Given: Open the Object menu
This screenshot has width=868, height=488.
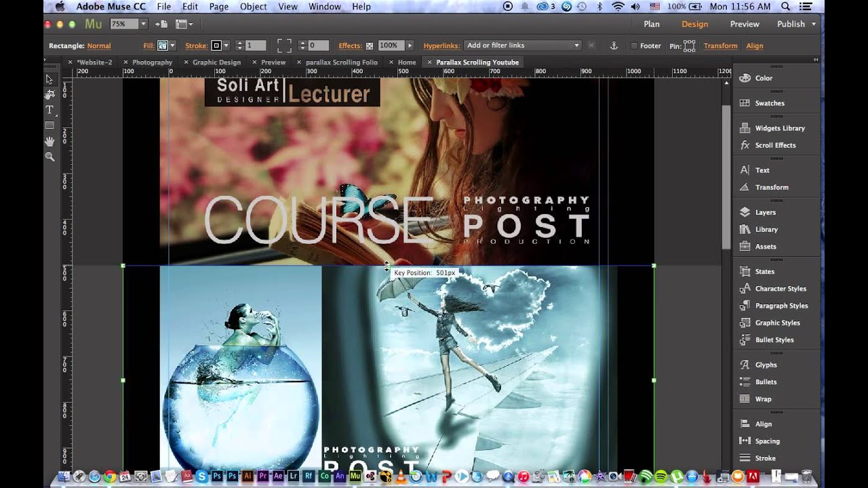Looking at the screenshot, I should [253, 7].
